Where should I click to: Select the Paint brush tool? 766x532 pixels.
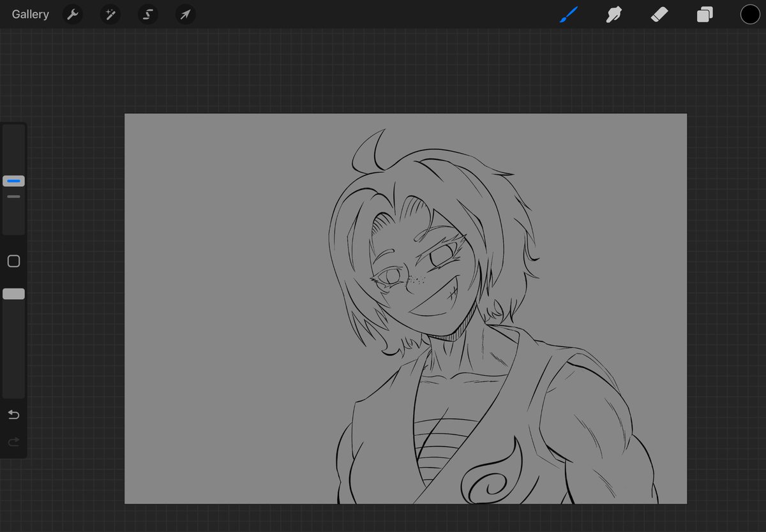tap(568, 14)
